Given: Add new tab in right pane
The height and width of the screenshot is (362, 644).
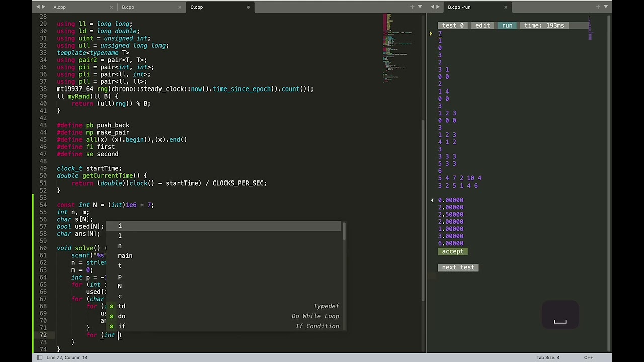Looking at the screenshot, I should tap(598, 7).
